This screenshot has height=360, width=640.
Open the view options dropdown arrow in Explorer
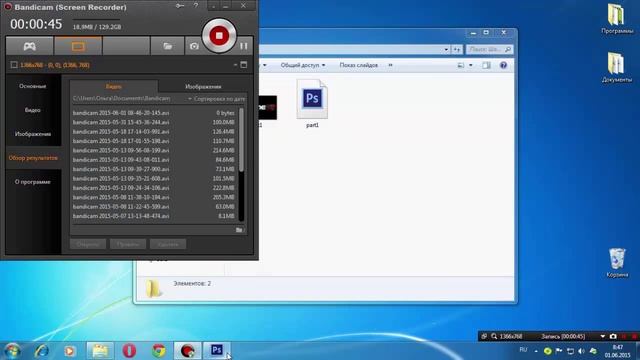tap(471, 65)
